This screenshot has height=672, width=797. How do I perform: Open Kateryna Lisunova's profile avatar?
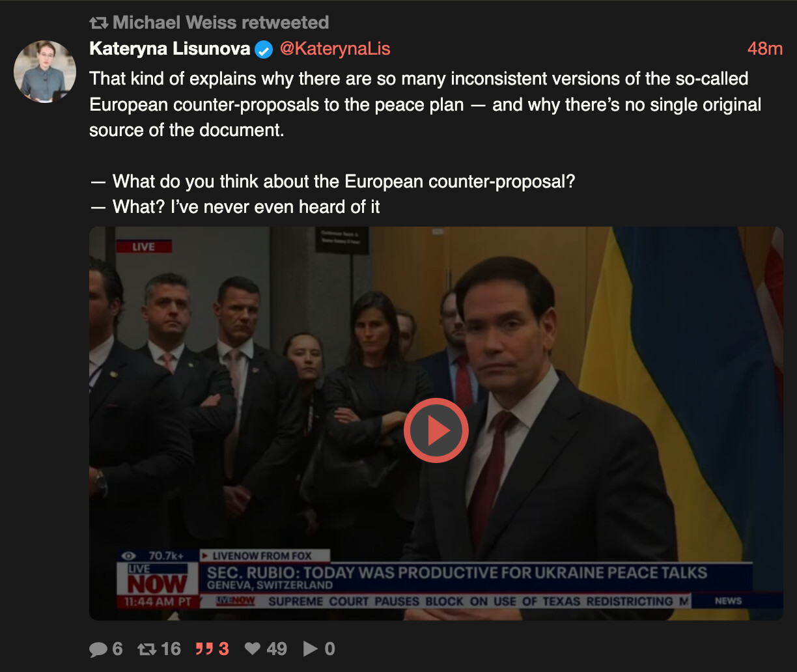point(45,72)
